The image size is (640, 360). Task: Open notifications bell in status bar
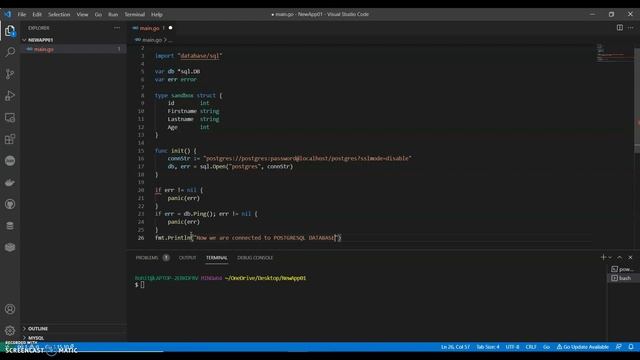click(x=631, y=347)
